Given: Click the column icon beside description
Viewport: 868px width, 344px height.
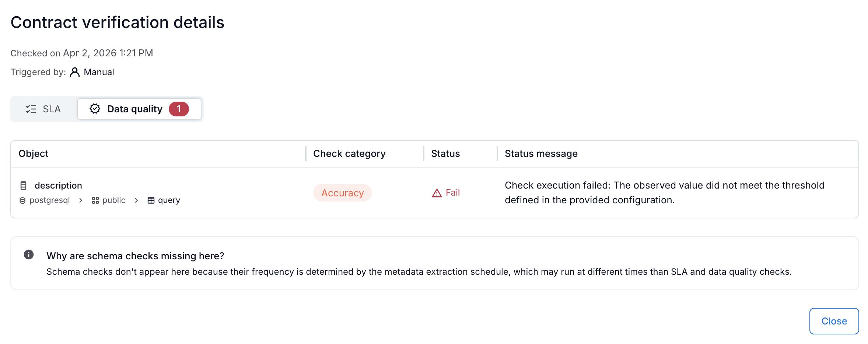Looking at the screenshot, I should pos(23,186).
